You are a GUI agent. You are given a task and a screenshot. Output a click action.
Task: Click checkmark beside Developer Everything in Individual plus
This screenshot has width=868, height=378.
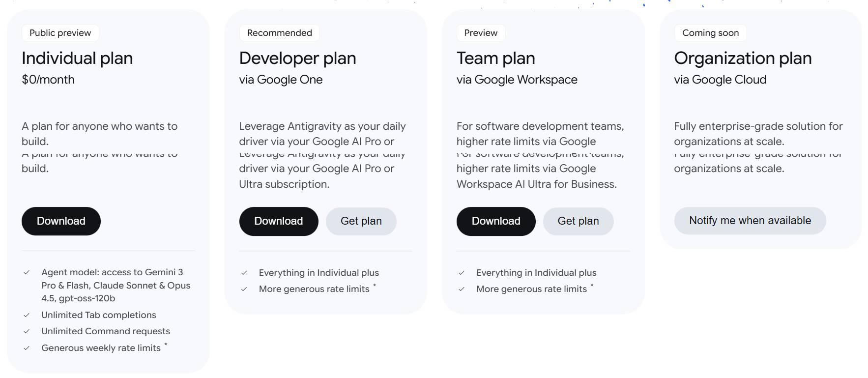244,273
